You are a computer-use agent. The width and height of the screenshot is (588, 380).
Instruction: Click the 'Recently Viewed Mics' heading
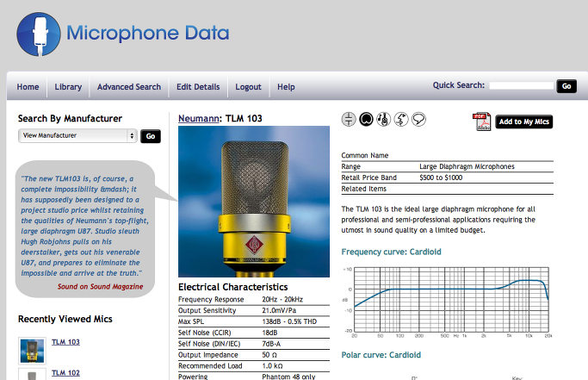point(65,319)
